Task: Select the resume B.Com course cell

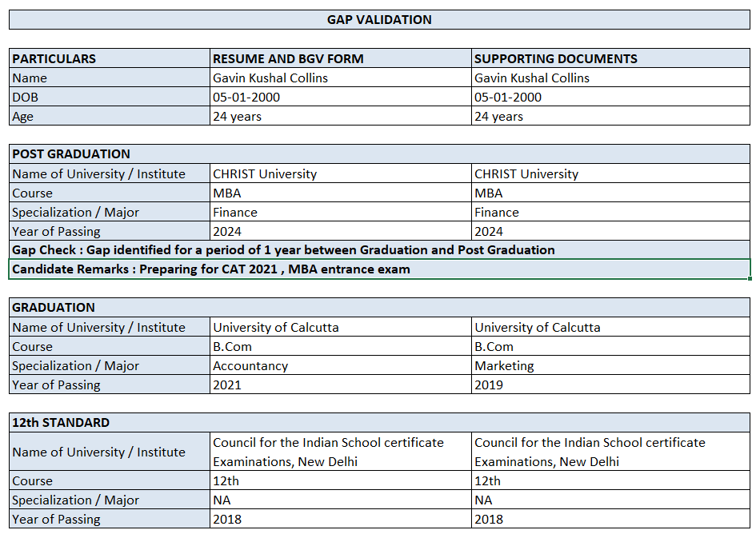Action: (x=340, y=346)
